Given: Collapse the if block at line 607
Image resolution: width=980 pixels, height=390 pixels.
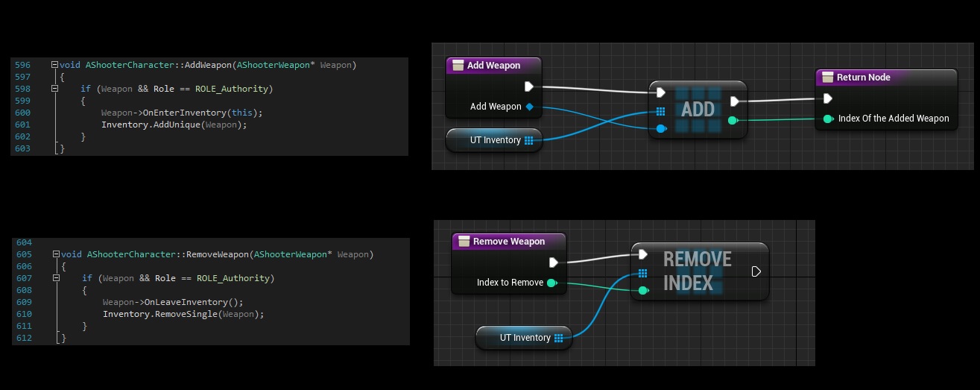Looking at the screenshot, I should (x=56, y=278).
